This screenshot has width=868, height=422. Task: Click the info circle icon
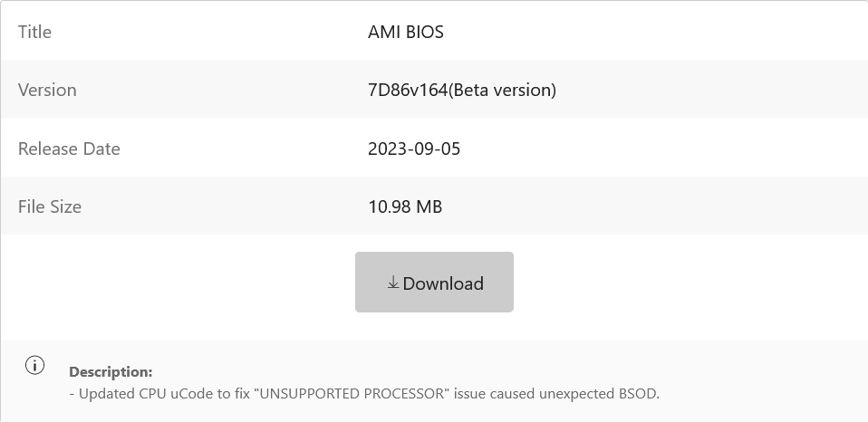coord(34,366)
